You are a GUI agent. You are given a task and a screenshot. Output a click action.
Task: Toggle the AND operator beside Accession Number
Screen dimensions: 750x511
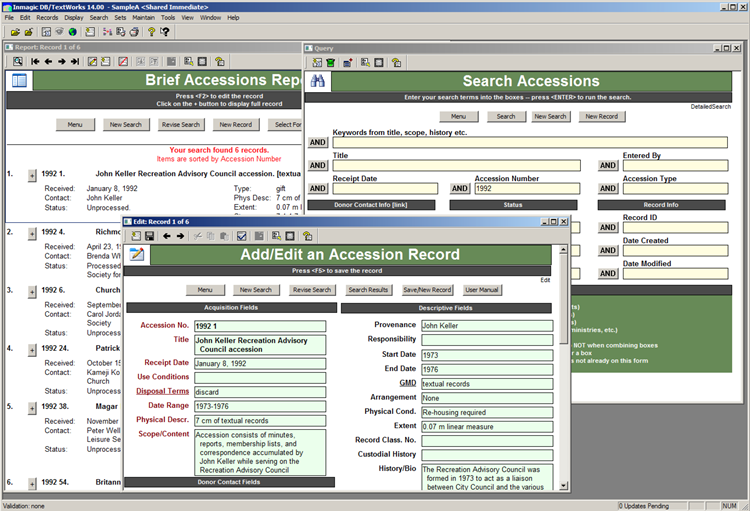click(x=460, y=189)
